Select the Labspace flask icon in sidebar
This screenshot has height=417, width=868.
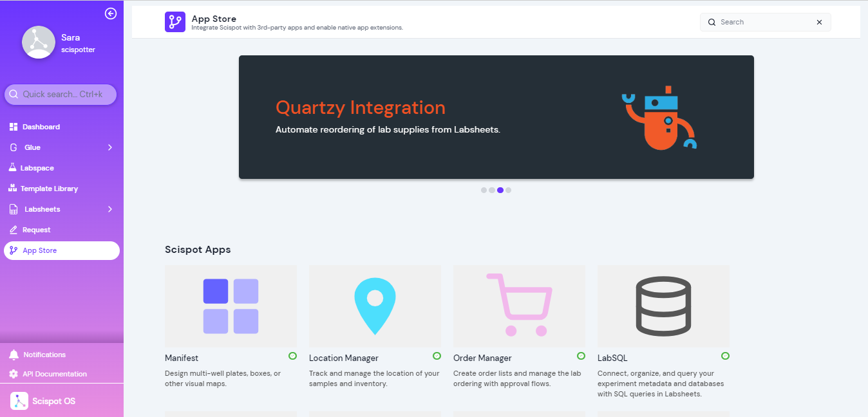tap(12, 167)
